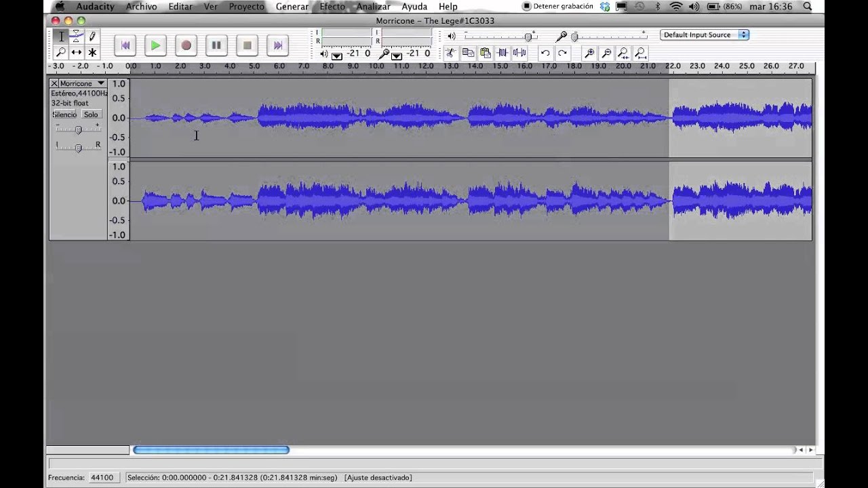This screenshot has width=868, height=488.
Task: Close the Morricone track with X
Action: [54, 83]
